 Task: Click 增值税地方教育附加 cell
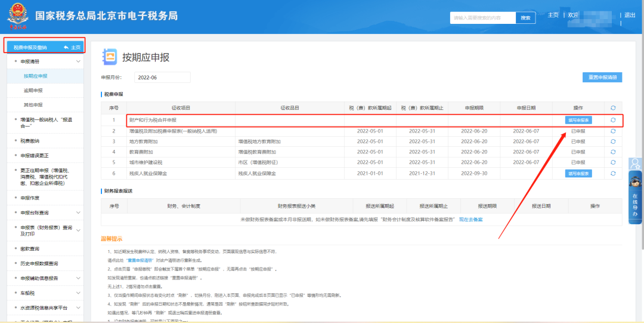[x=260, y=141]
